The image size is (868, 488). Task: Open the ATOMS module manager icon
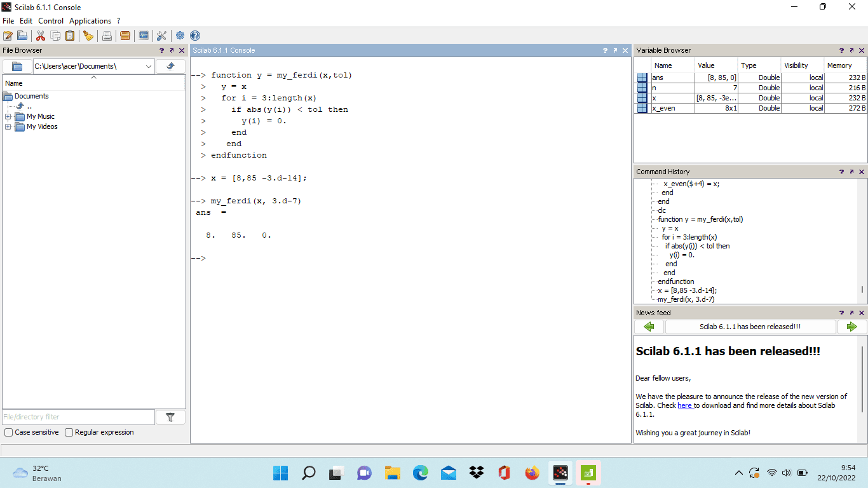pos(125,36)
